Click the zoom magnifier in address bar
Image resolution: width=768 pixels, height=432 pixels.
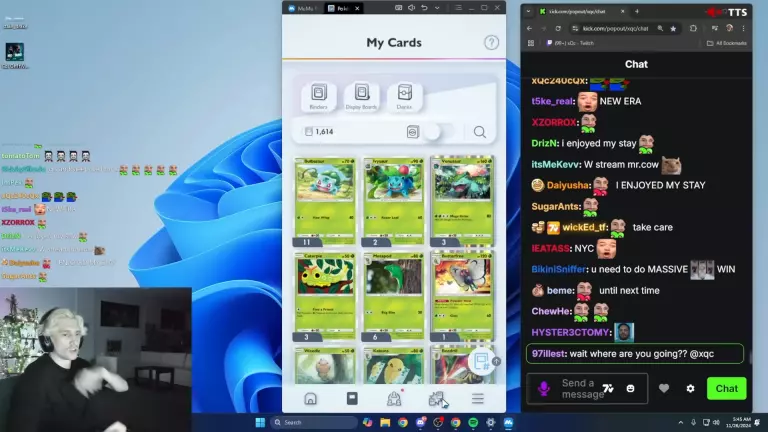coord(660,28)
